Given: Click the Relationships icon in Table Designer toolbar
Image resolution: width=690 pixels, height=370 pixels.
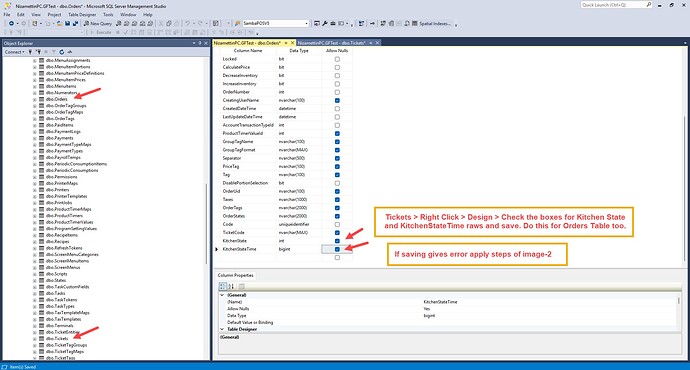Looking at the screenshot, I should point(383,23).
